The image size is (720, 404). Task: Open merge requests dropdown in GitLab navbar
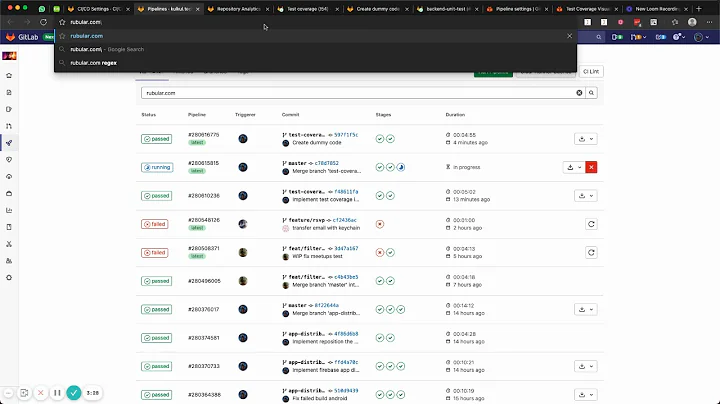point(638,37)
